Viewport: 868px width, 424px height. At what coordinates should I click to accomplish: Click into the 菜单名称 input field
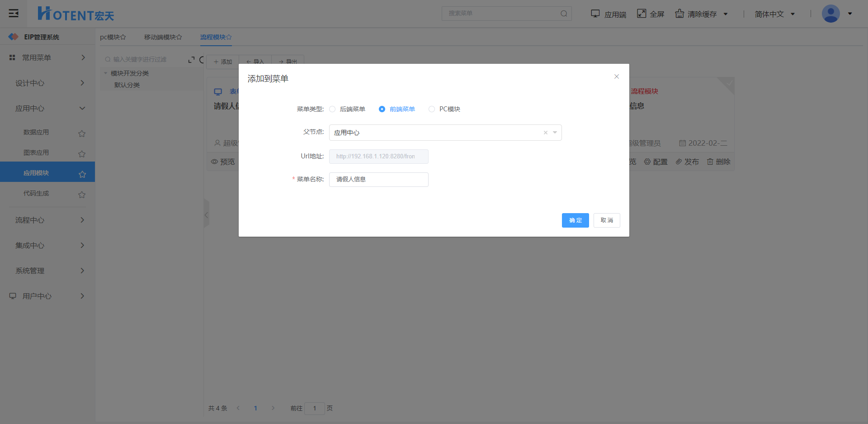378,180
